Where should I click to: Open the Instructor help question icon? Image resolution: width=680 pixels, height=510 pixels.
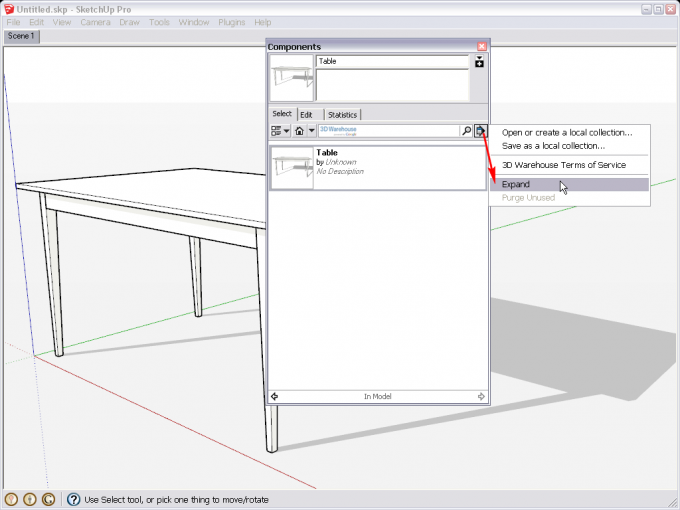click(74, 500)
